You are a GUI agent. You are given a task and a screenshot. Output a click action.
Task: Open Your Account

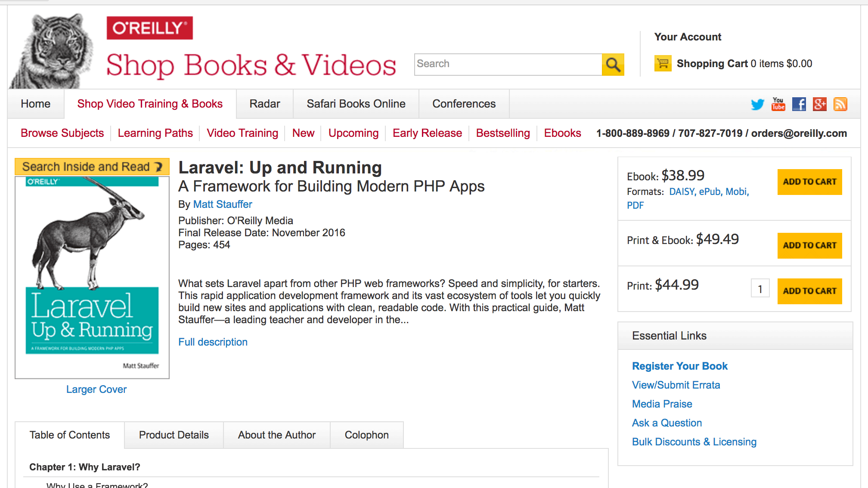(x=688, y=37)
